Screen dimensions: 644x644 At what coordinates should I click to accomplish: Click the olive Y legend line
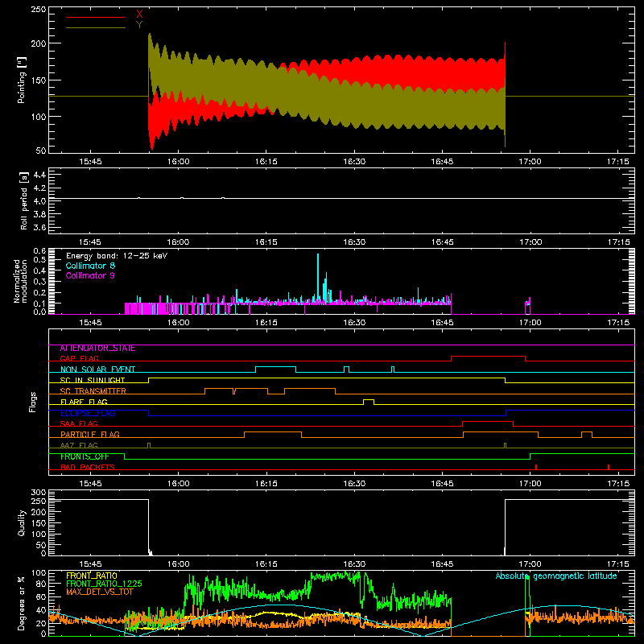[x=95, y=27]
